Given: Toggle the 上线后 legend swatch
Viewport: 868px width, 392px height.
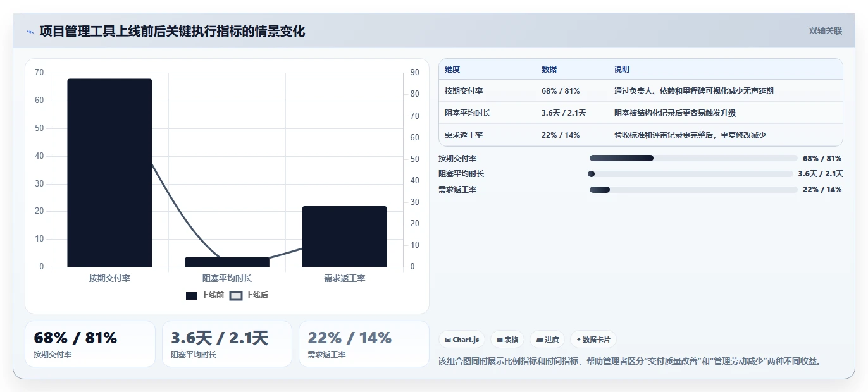Looking at the screenshot, I should click(236, 296).
